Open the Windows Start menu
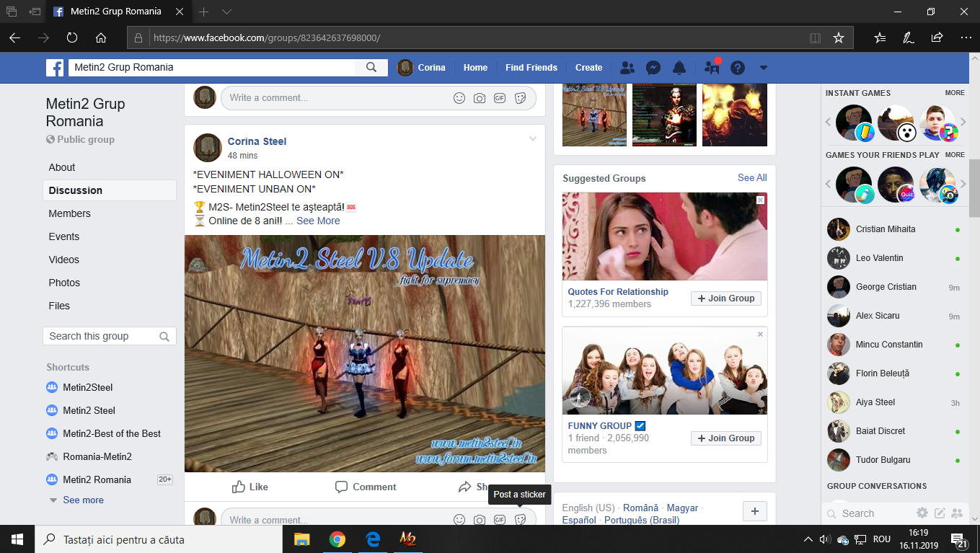980x553 pixels. [x=17, y=539]
